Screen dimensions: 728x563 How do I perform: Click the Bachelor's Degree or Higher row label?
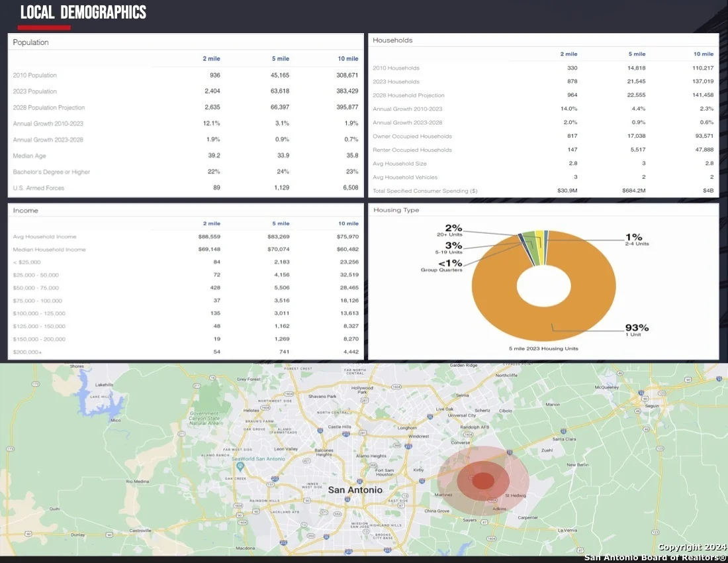point(52,172)
